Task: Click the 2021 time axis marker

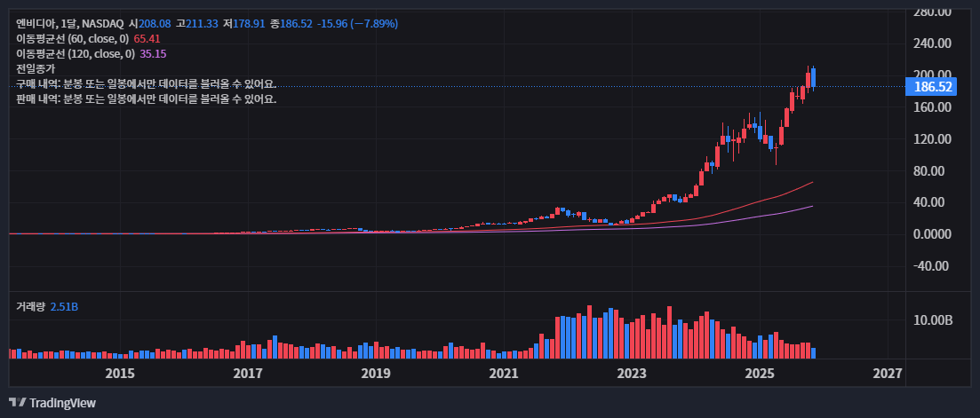Action: [504, 373]
